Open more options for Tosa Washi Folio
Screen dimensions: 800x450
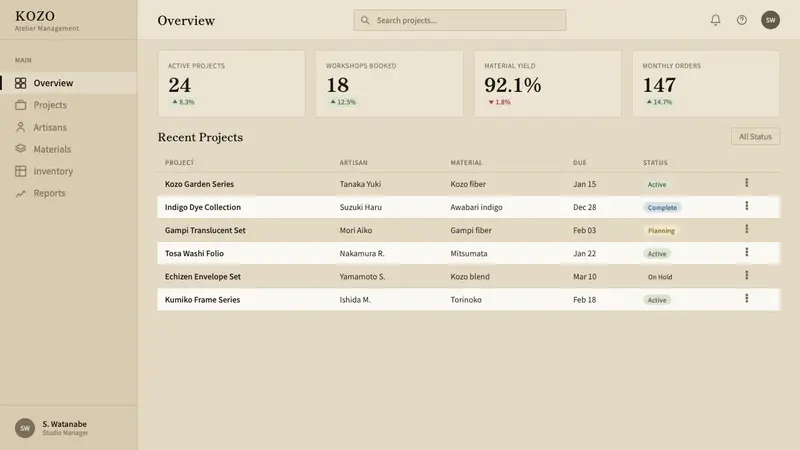[x=746, y=252]
